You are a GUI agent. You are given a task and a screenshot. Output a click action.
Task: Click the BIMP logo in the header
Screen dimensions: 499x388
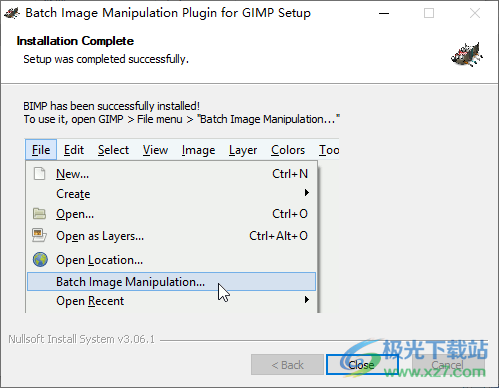[467, 55]
